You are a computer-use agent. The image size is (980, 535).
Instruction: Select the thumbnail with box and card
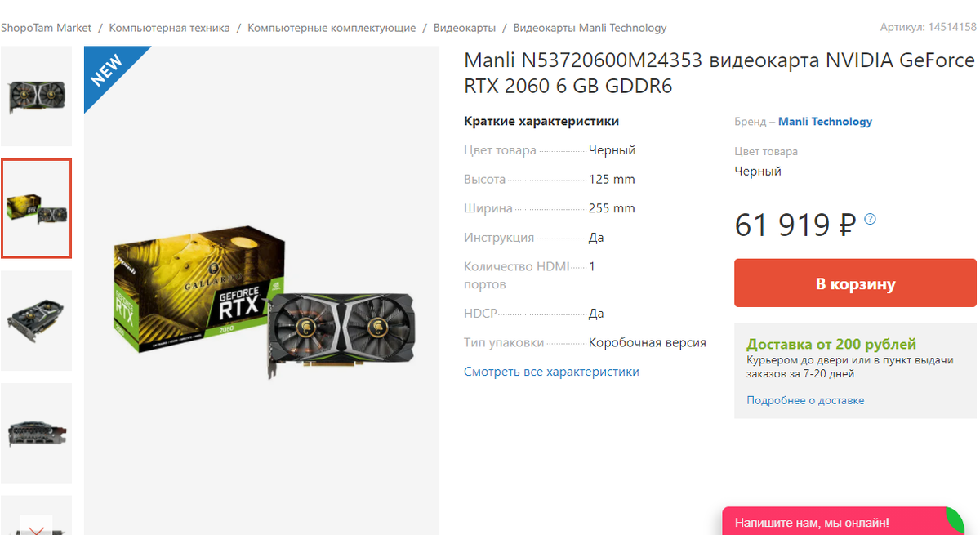[x=36, y=208]
